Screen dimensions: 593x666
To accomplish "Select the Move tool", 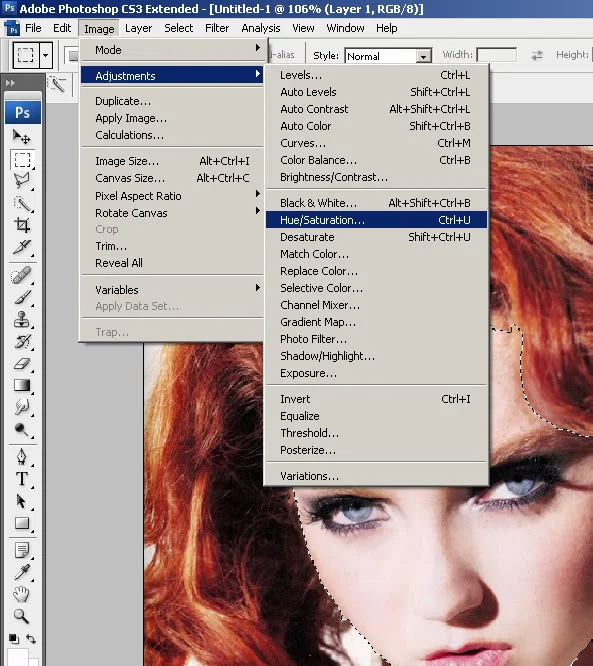I will 22,137.
